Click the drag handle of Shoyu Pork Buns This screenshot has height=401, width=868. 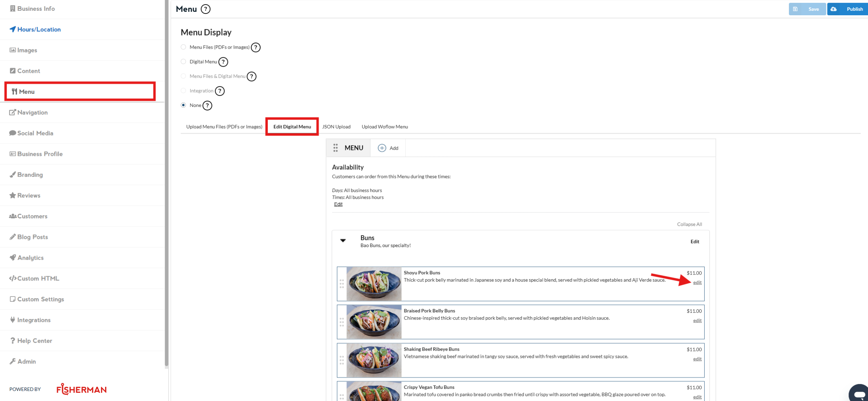pyautogui.click(x=342, y=284)
